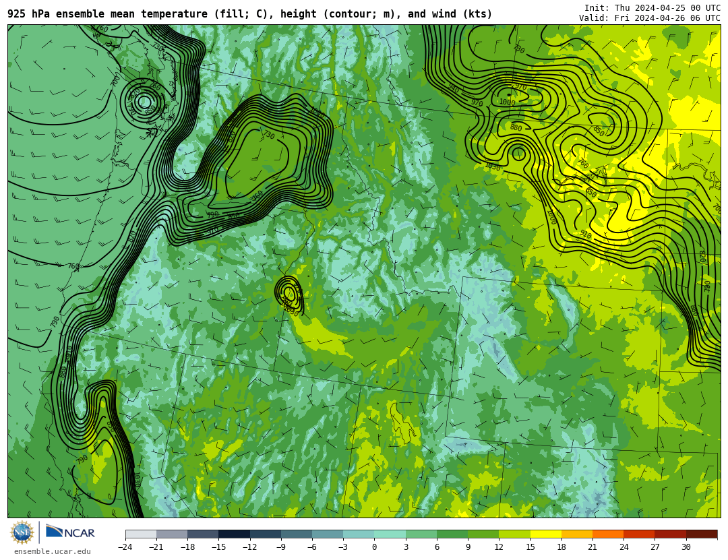This screenshot has height=560, width=728.
Task: Open the ensemble.ucar.edu text link
Action: 52,552
